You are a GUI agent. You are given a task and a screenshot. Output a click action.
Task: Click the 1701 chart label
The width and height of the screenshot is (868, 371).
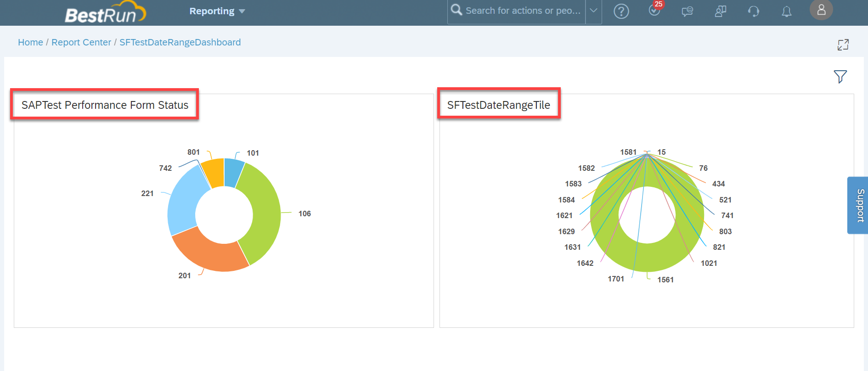coord(616,279)
